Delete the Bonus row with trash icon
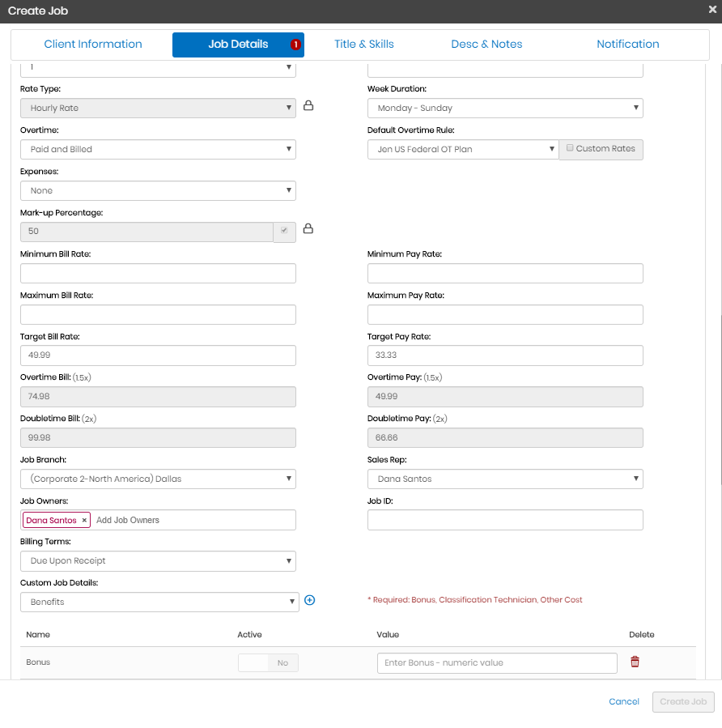 click(x=635, y=662)
